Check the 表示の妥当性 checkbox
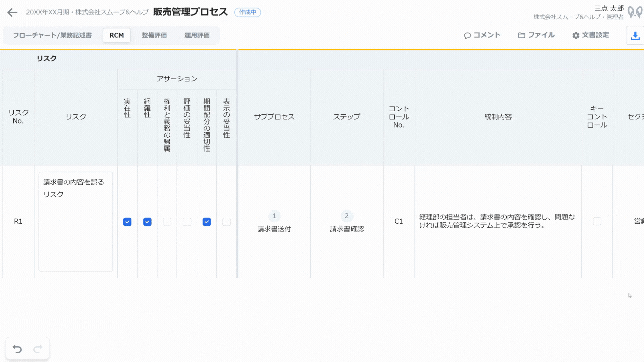This screenshot has height=362, width=644. (x=227, y=222)
